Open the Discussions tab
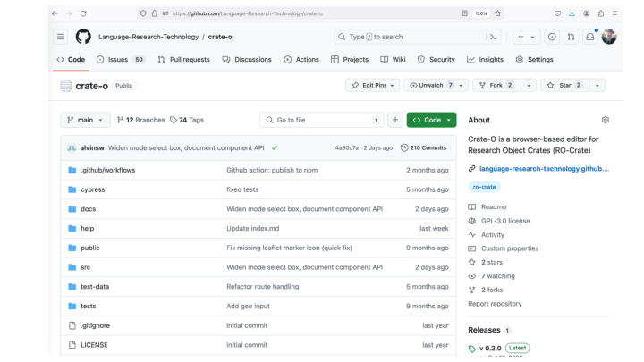The width and height of the screenshot is (644, 362). coord(247,60)
